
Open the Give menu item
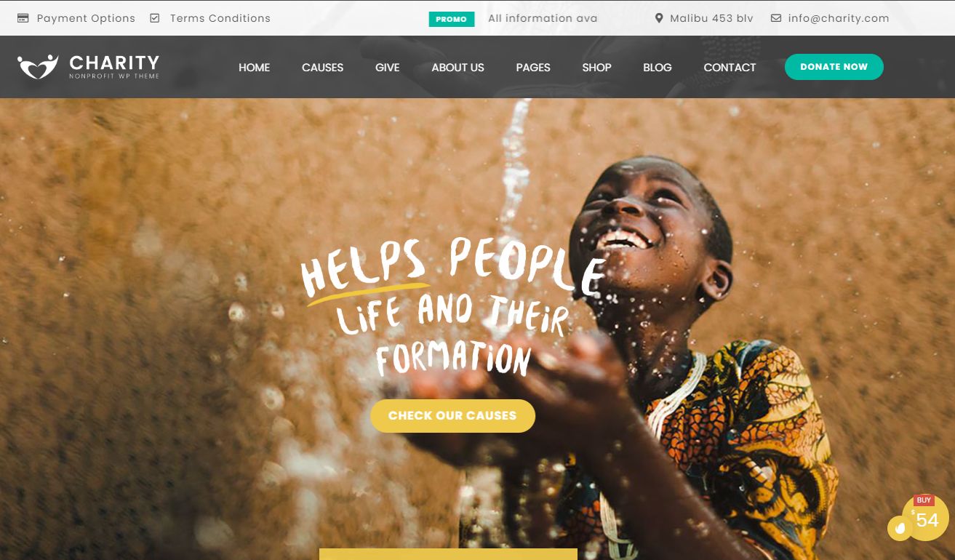[x=388, y=67]
